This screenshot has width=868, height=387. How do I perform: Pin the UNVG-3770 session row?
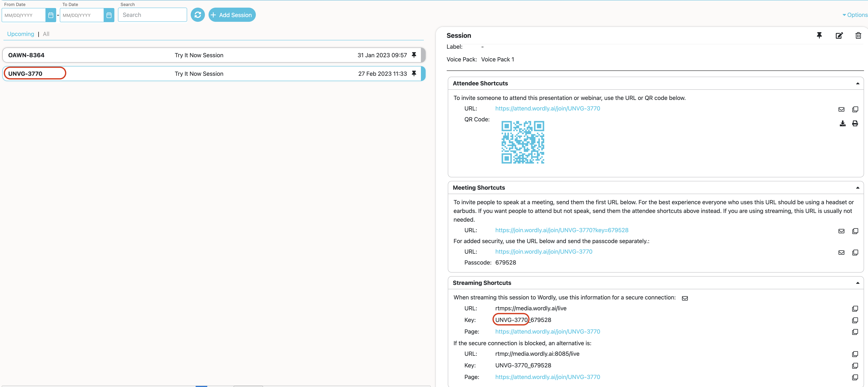coord(414,73)
